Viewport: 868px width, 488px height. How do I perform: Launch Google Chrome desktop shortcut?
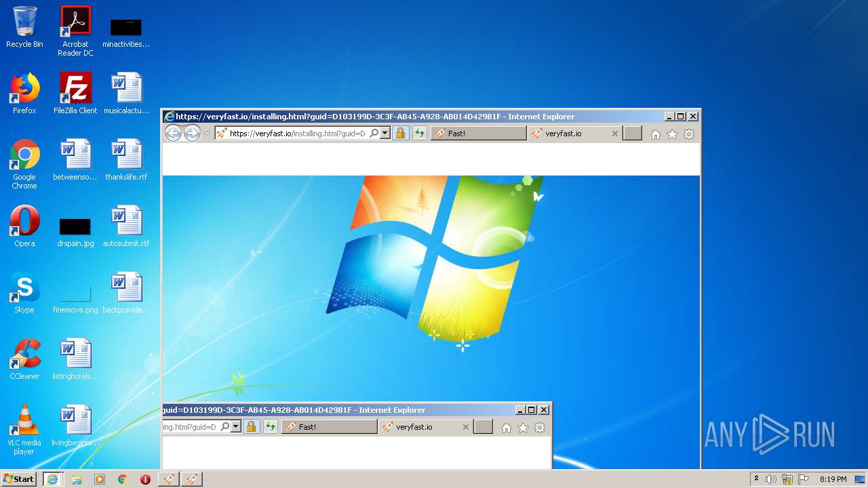[x=24, y=164]
